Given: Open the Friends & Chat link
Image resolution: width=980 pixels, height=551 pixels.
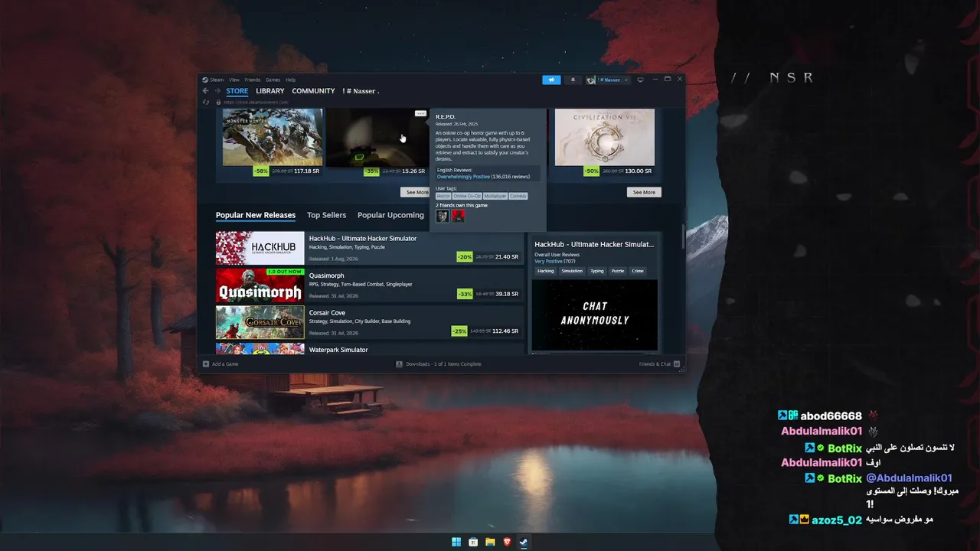Looking at the screenshot, I should coord(655,364).
